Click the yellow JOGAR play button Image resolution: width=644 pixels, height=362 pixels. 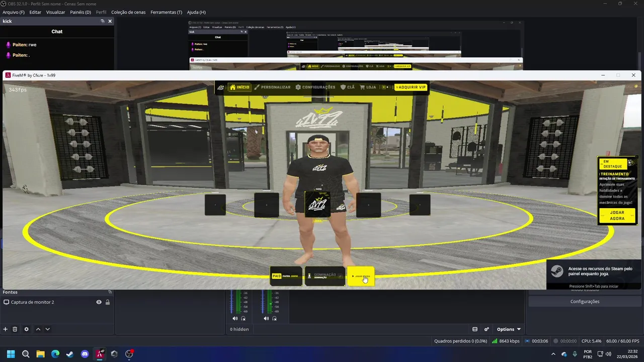361,276
